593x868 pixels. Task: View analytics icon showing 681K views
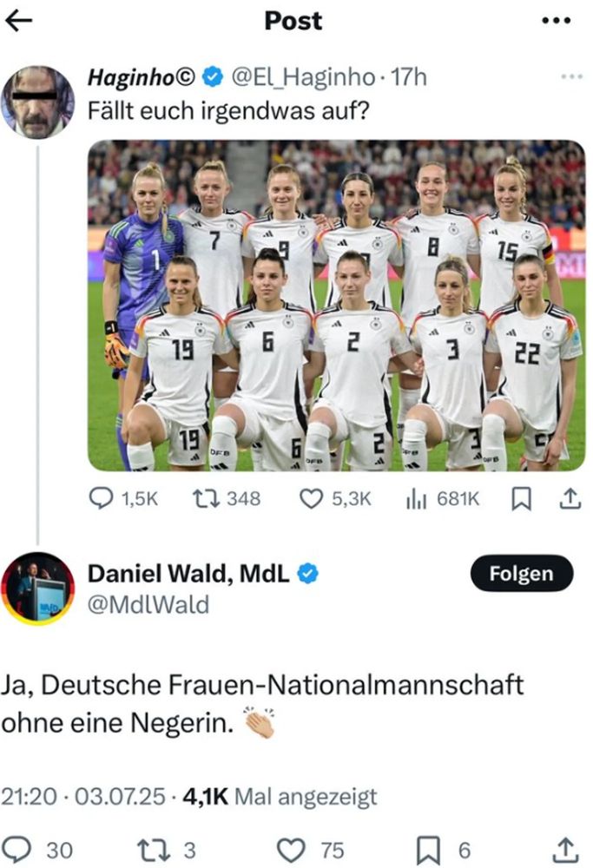coord(443,499)
